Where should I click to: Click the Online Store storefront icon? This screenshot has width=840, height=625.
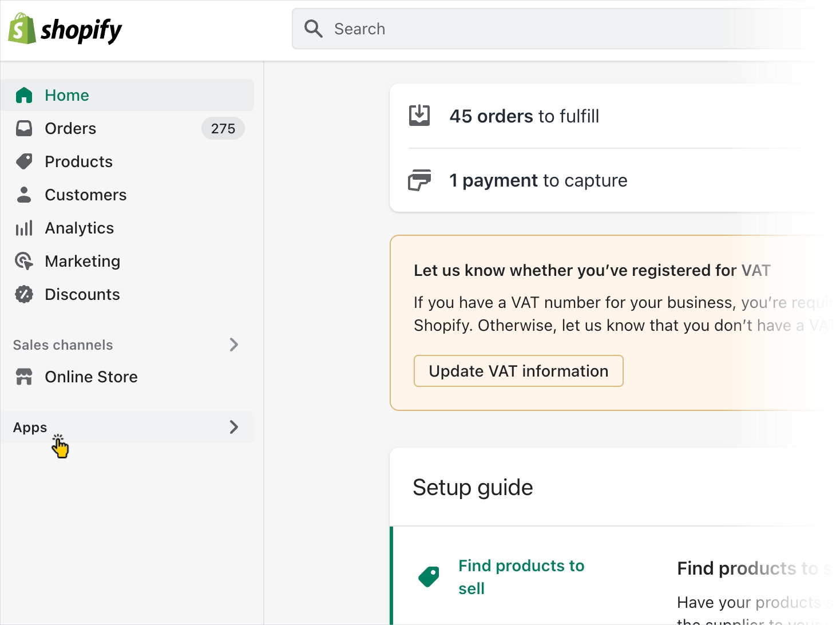tap(24, 377)
